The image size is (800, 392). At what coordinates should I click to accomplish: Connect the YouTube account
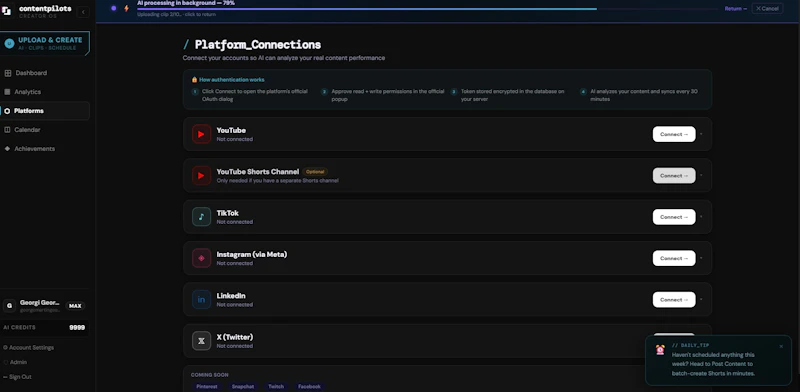pos(674,134)
